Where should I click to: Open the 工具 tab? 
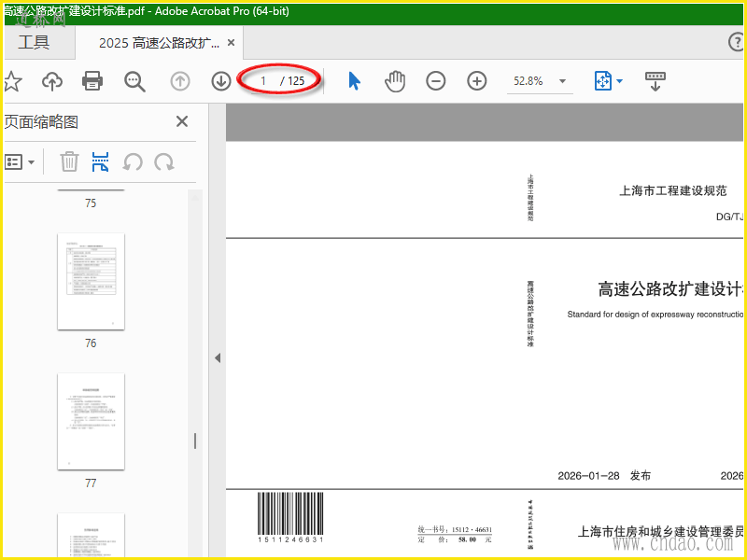(34, 42)
